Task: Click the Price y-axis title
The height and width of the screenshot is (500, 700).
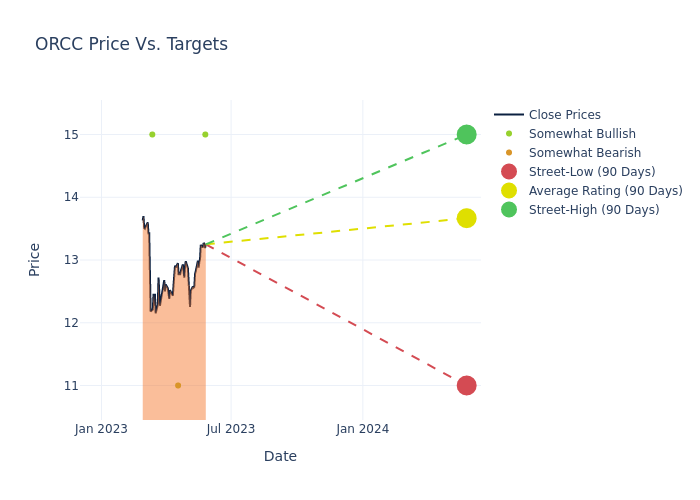Action: click(35, 259)
